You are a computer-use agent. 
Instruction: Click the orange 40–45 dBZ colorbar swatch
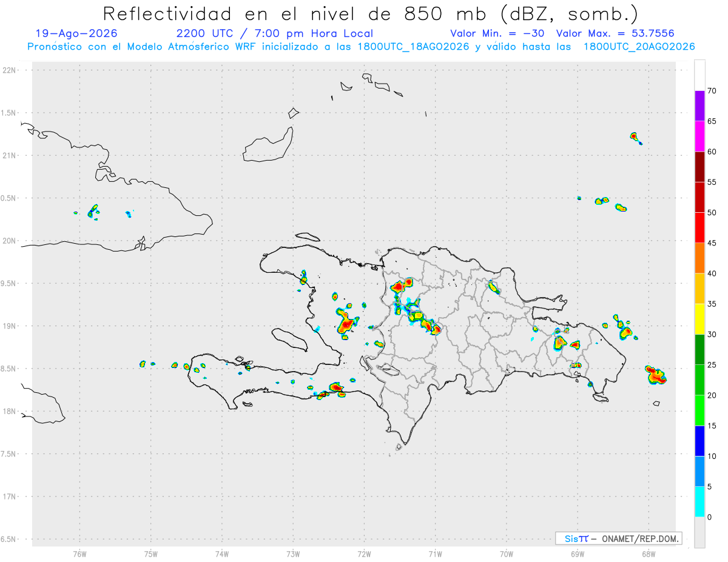pyautogui.click(x=699, y=258)
